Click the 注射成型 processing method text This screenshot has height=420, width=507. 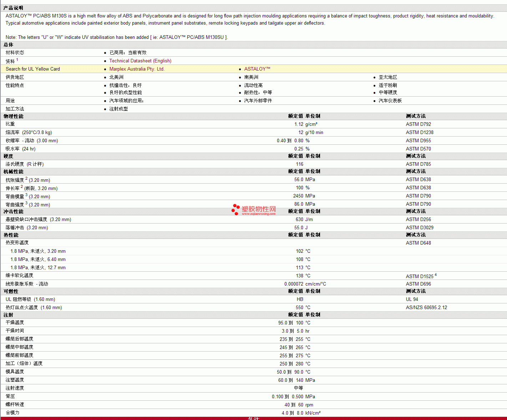coord(118,109)
